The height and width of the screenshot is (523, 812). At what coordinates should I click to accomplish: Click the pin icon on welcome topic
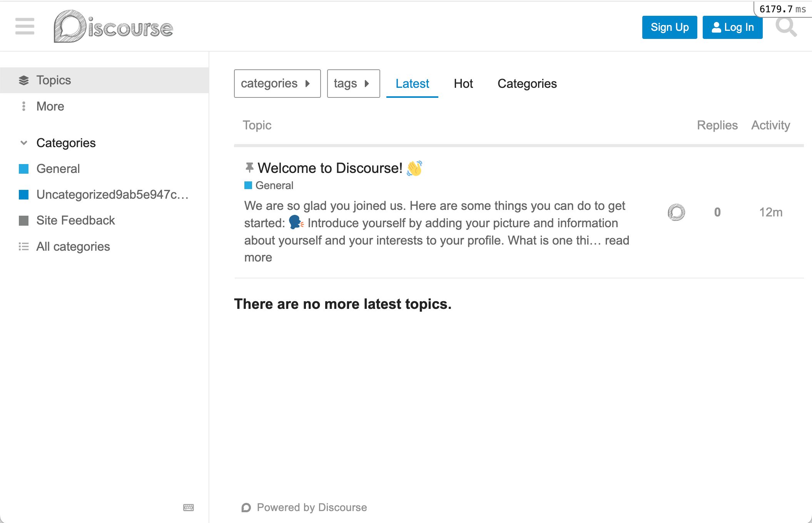click(249, 168)
